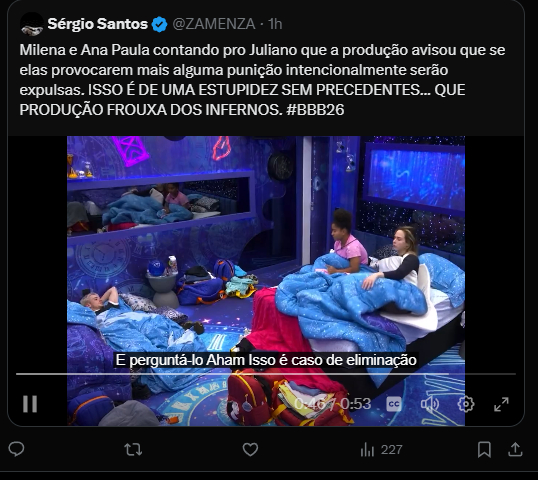Open the tweet's 1h timestamp link
This screenshot has height=480, width=538.
tap(275, 24)
